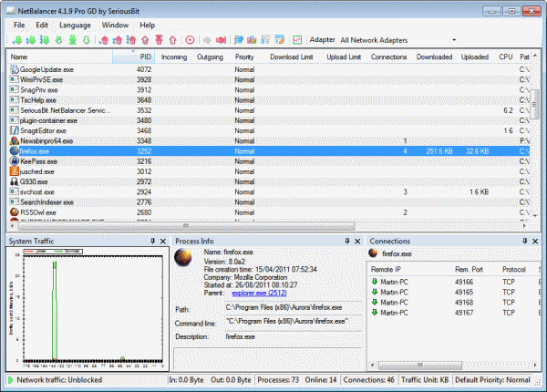
Task: Click the process list horizontal scrollbar thumb
Action: pos(186,226)
